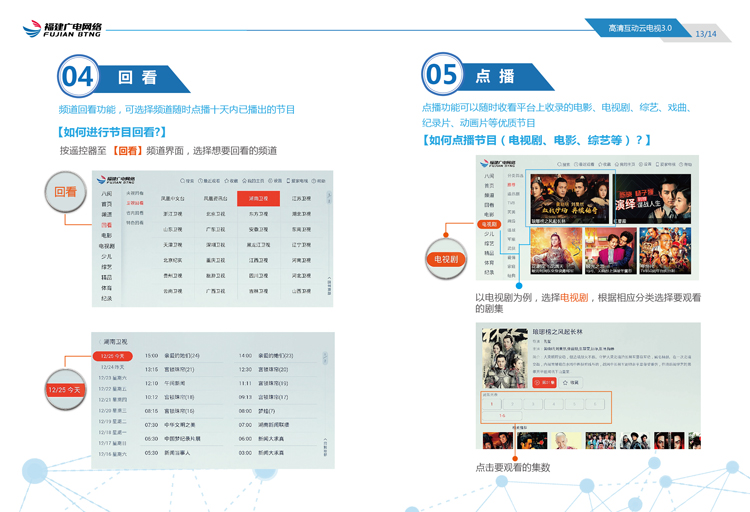The height and width of the screenshot is (512, 750).
Task: Select the 1-6 episode range selector
Action: pyautogui.click(x=502, y=416)
